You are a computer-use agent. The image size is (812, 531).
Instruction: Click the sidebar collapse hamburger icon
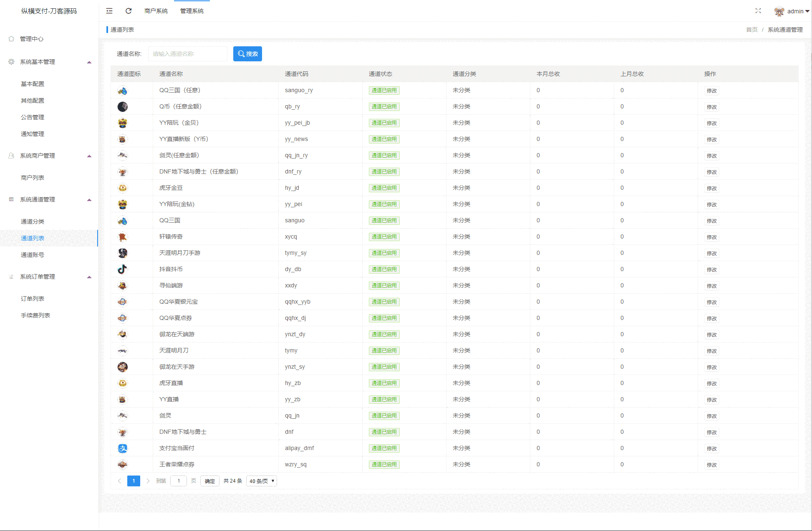(x=109, y=11)
